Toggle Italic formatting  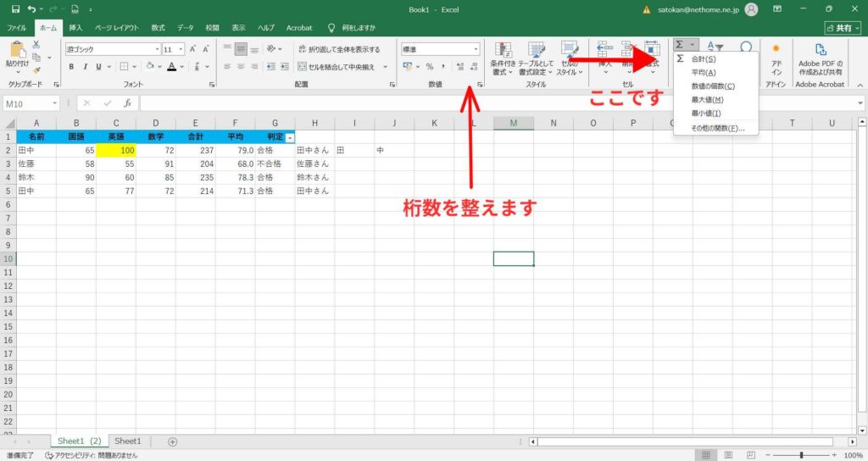coord(85,66)
